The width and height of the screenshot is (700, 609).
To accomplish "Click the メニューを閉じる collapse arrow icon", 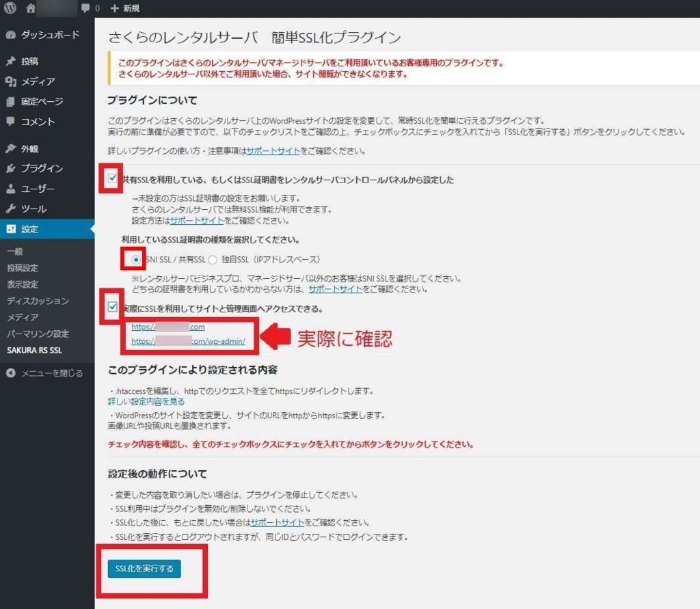I will tap(11, 373).
